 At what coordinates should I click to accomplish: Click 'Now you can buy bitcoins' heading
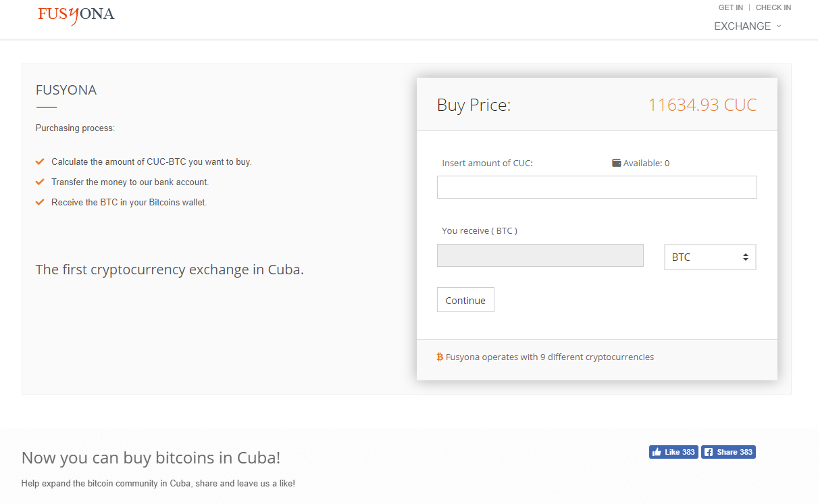151,457
